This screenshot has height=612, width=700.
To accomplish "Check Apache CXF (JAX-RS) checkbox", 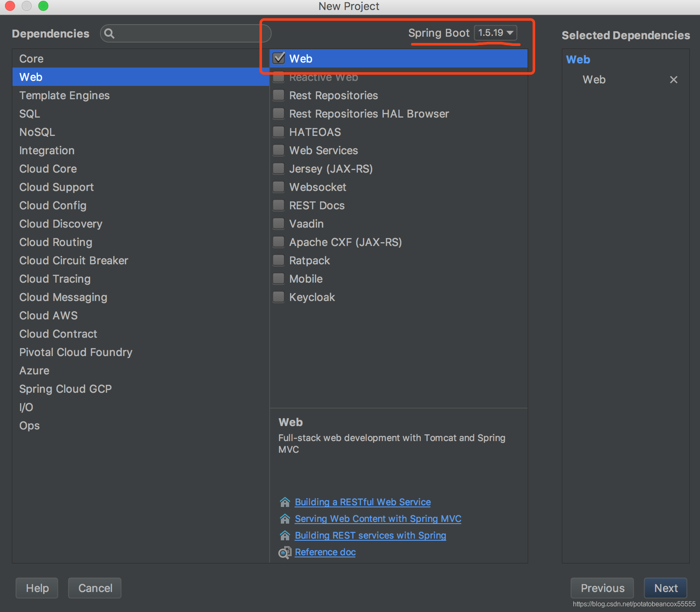I will click(279, 242).
